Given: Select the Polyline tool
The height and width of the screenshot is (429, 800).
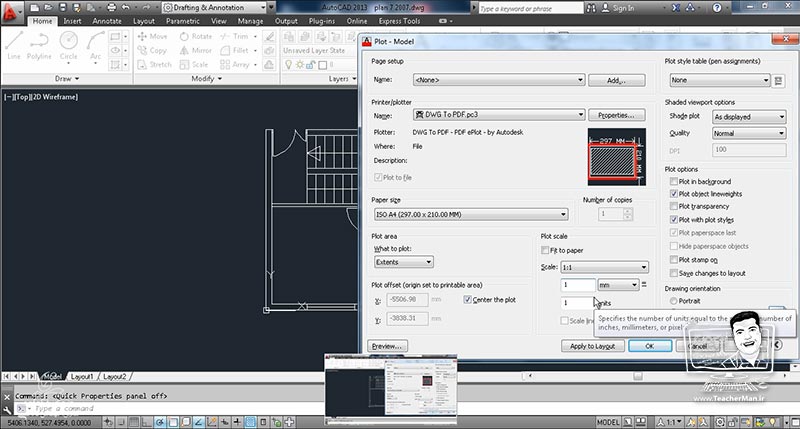Looking at the screenshot, I should click(x=39, y=45).
